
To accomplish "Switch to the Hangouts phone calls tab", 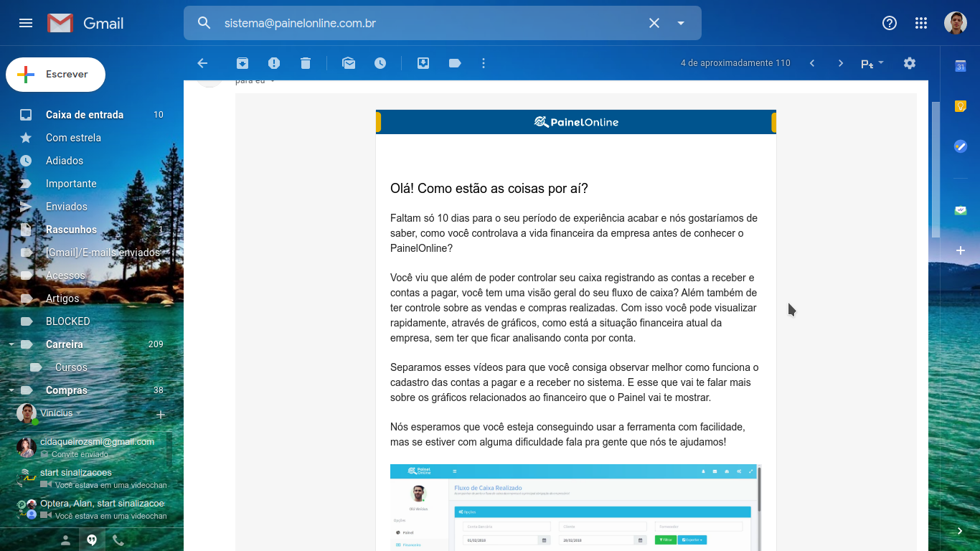I will point(118,540).
